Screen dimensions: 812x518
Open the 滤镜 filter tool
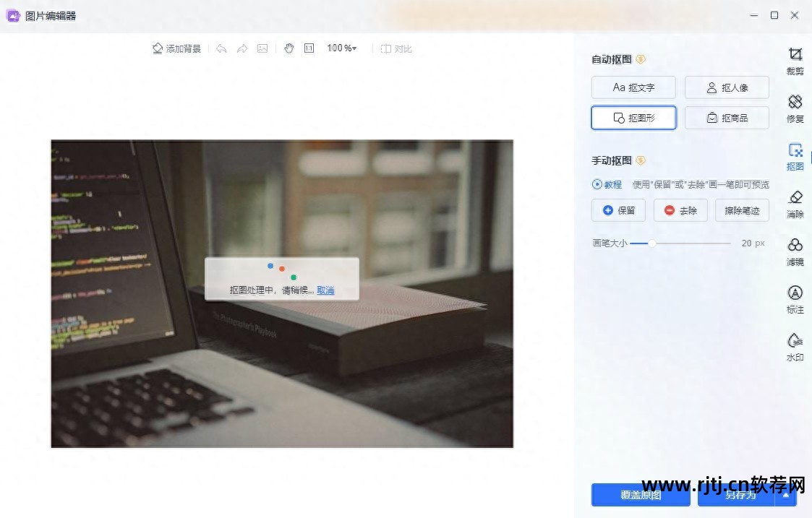pyautogui.click(x=795, y=252)
